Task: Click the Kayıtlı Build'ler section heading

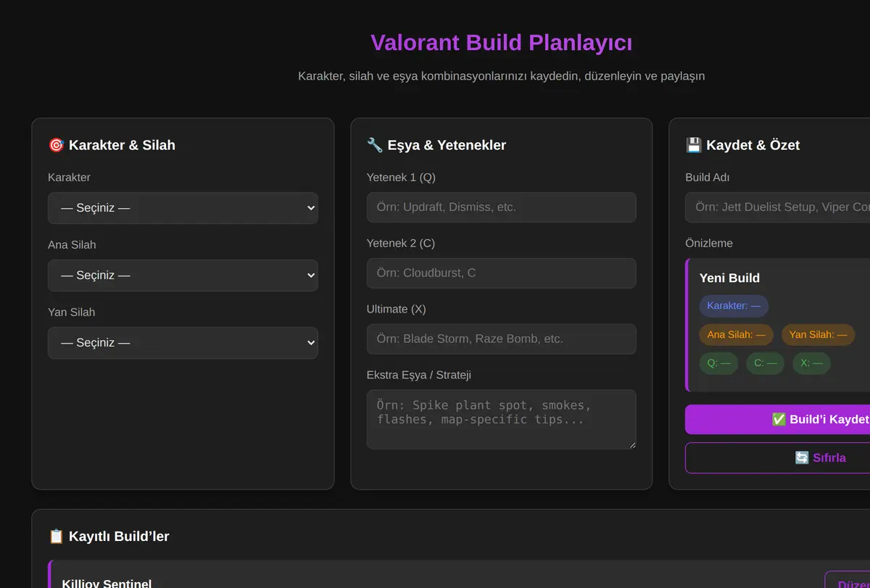Action: tap(119, 537)
